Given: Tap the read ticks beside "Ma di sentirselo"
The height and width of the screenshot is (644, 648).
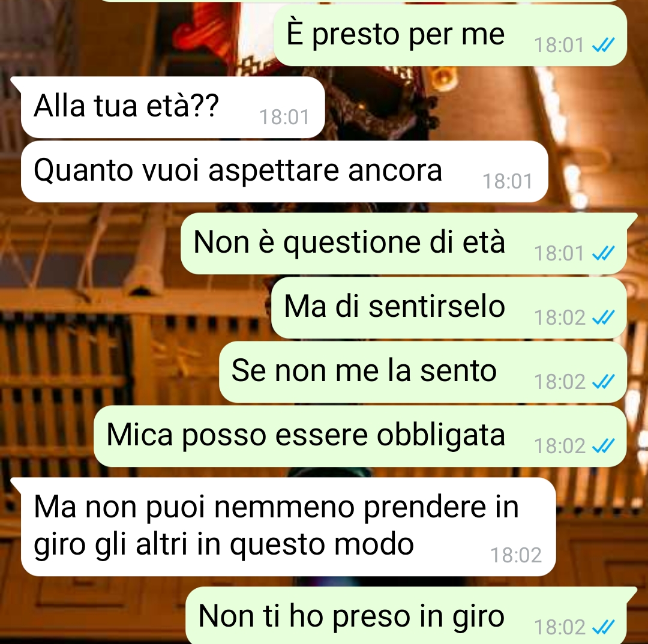Looking at the screenshot, I should coord(604,317).
